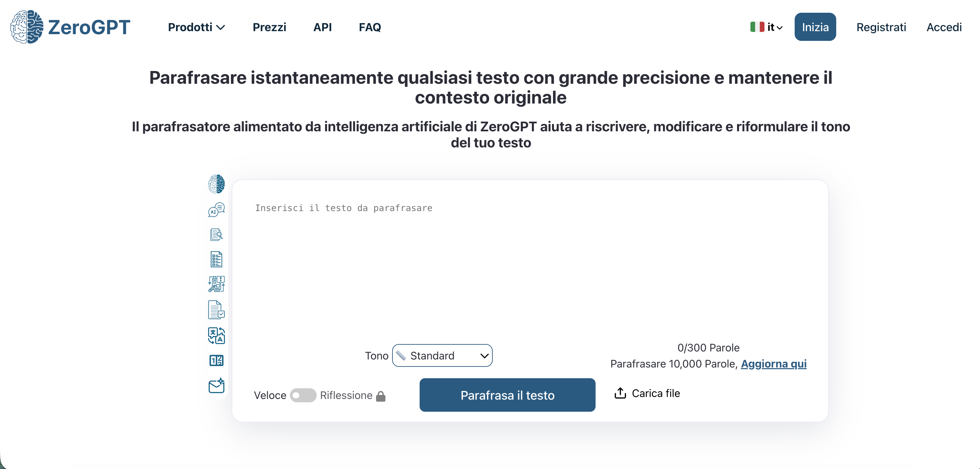Open the Tono Standard dropdown
The image size is (980, 469).
(442, 356)
